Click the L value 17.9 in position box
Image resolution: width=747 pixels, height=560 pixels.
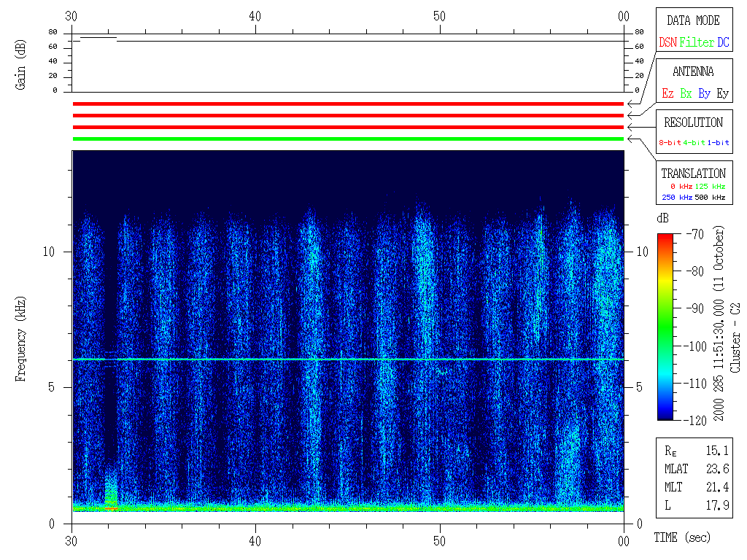(x=716, y=505)
